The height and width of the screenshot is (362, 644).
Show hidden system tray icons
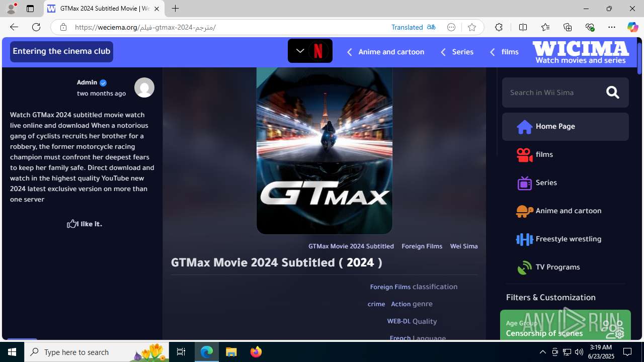pyautogui.click(x=542, y=352)
